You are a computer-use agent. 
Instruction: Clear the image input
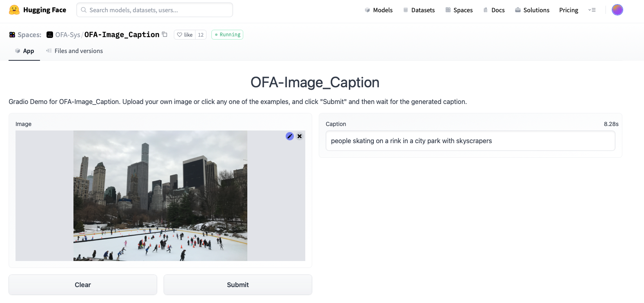83,285
